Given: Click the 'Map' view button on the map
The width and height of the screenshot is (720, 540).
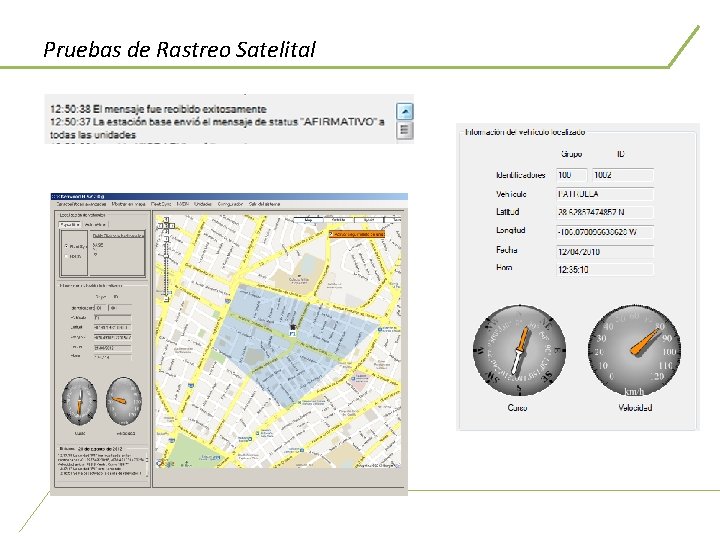Looking at the screenshot, I should point(308,220).
